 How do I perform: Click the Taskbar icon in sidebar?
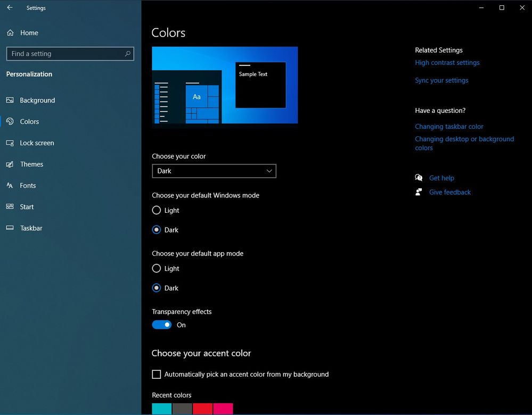coord(10,228)
